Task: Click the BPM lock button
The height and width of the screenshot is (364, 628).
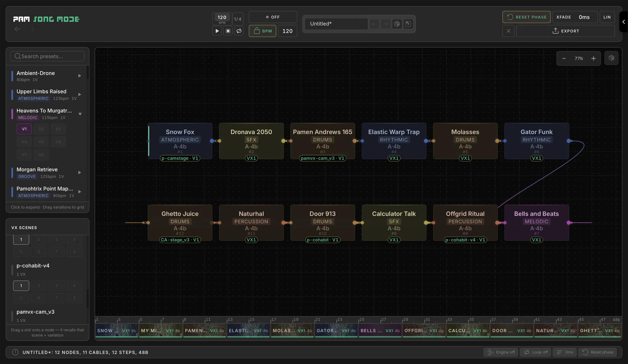Action: tap(262, 31)
